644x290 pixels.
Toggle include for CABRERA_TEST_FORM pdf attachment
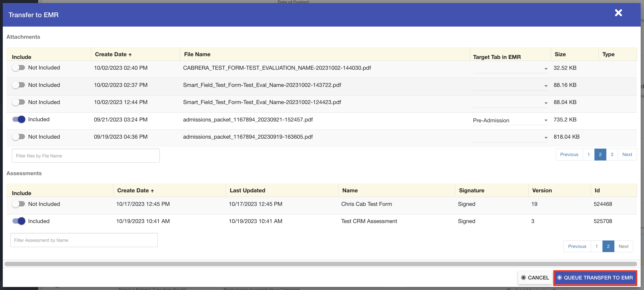click(19, 68)
